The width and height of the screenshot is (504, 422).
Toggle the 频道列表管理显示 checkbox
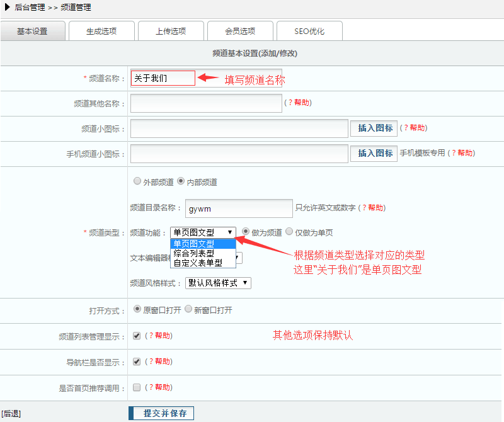(x=137, y=336)
